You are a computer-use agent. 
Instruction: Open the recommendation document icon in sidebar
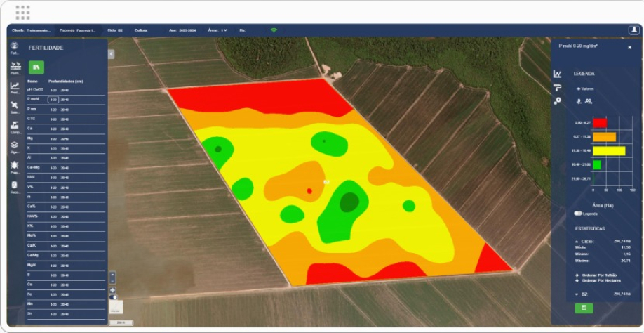14,185
